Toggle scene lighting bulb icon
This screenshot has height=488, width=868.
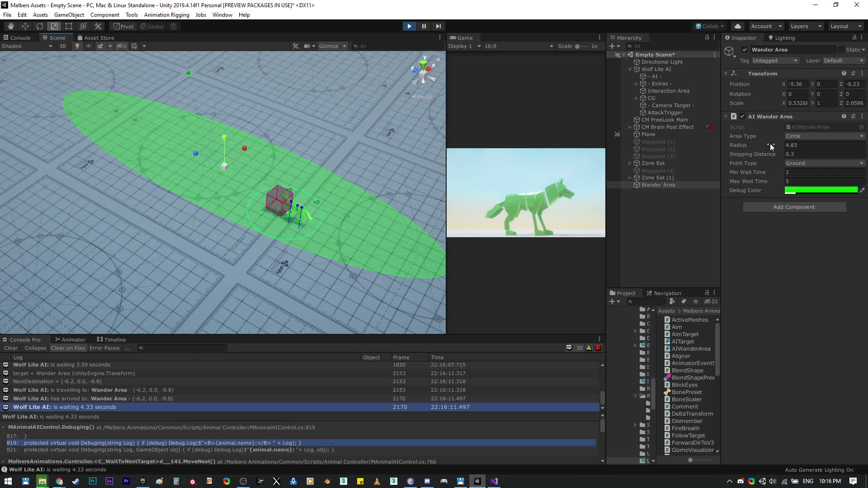tap(77, 46)
